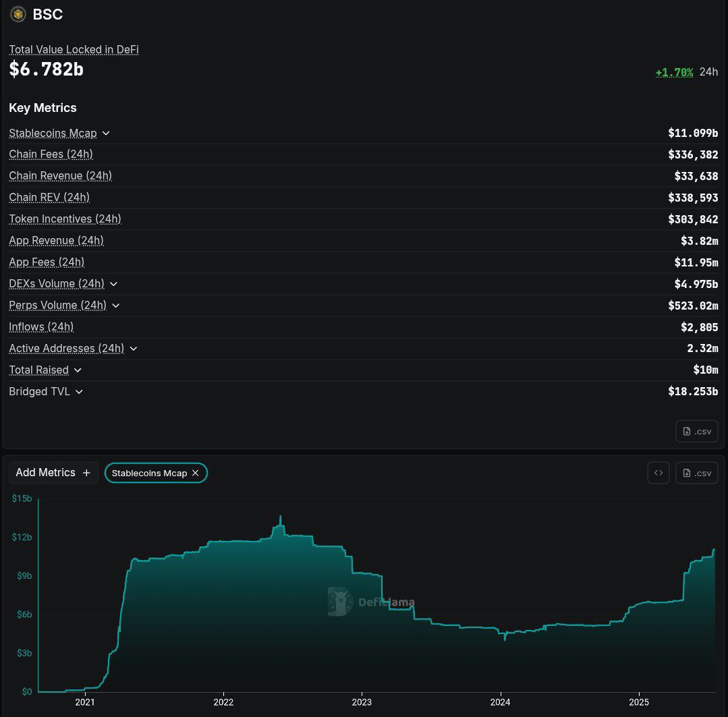The image size is (728, 717).
Task: Click the chart peak in mid-2022
Action: (x=281, y=517)
